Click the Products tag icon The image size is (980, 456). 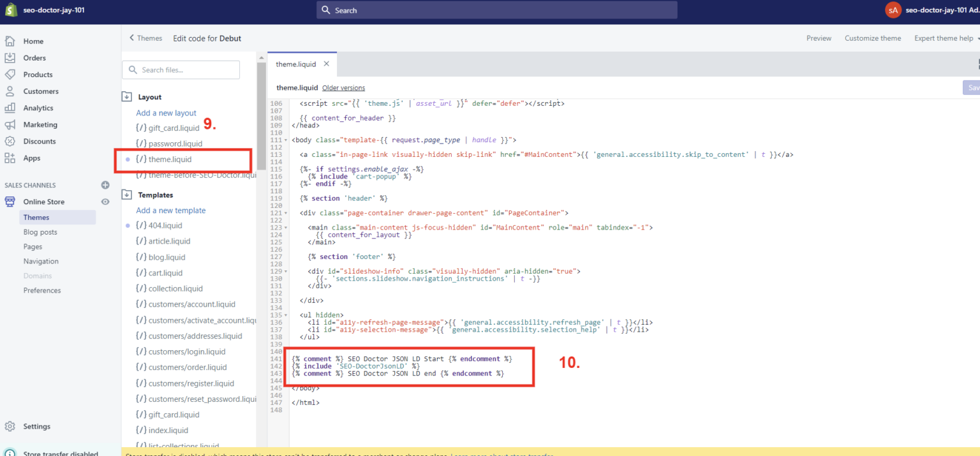[x=10, y=75]
